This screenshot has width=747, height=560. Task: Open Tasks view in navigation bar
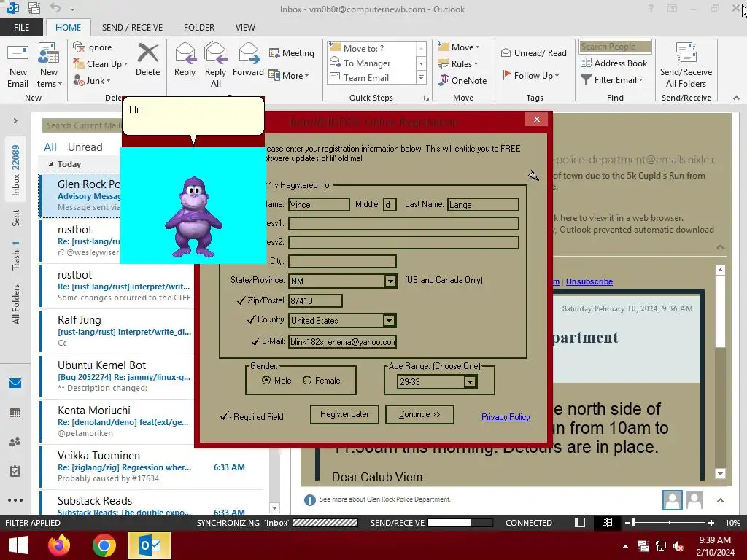pyautogui.click(x=15, y=471)
